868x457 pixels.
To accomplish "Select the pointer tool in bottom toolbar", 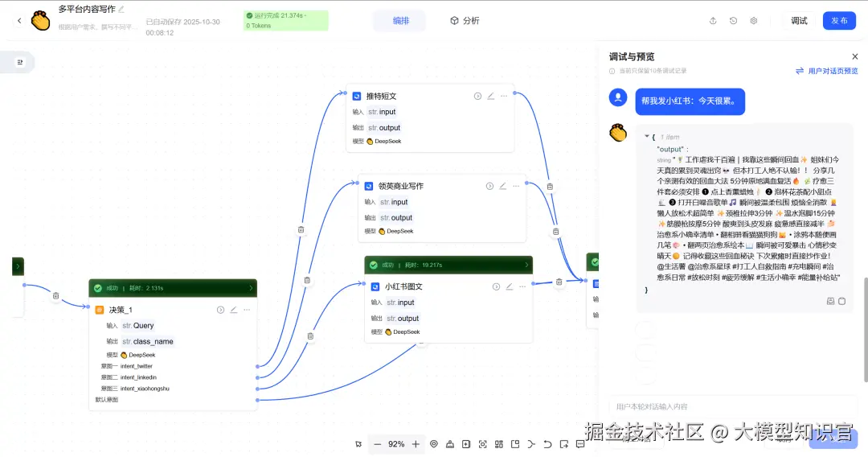I will 358,444.
